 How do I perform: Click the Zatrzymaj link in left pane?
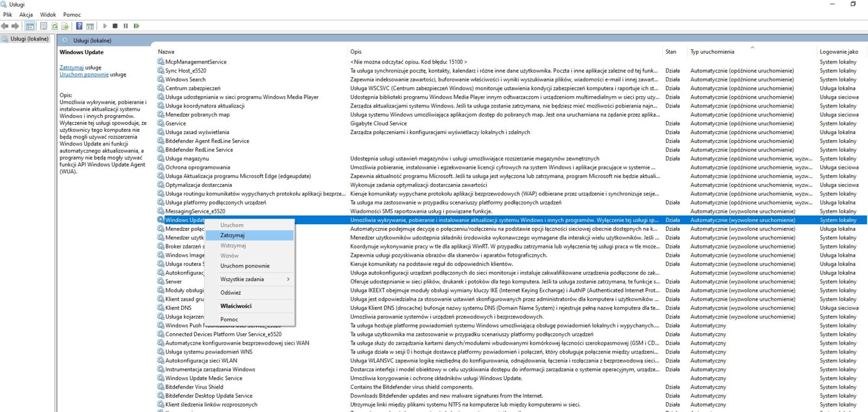(71, 68)
